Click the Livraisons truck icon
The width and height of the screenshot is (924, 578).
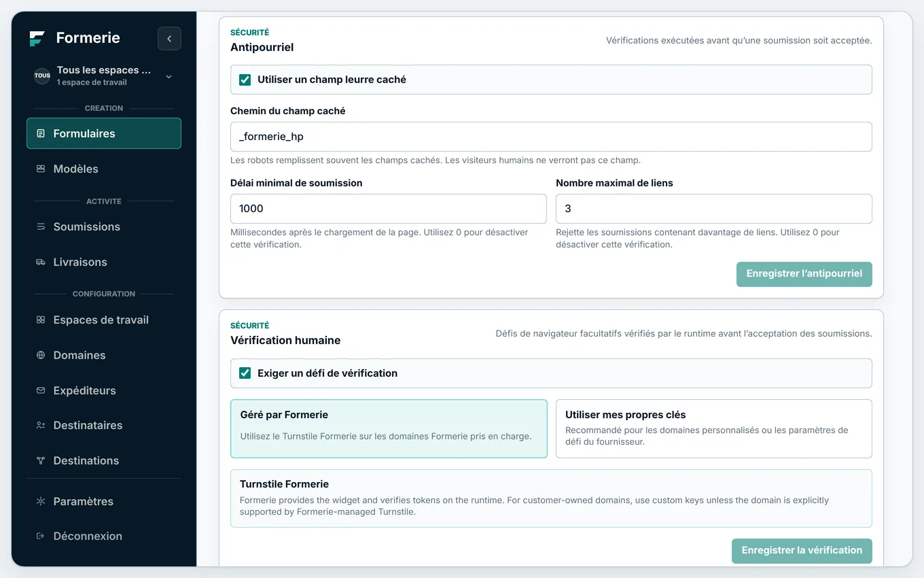pos(41,262)
